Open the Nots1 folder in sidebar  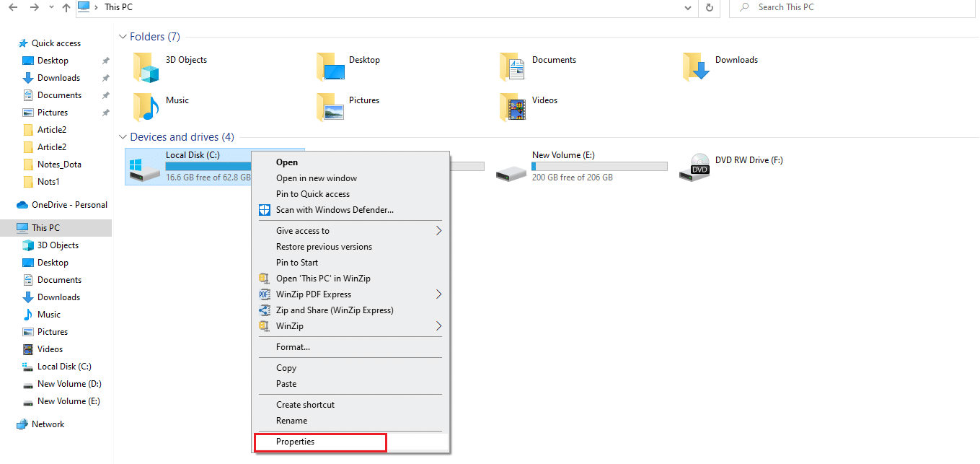48,182
